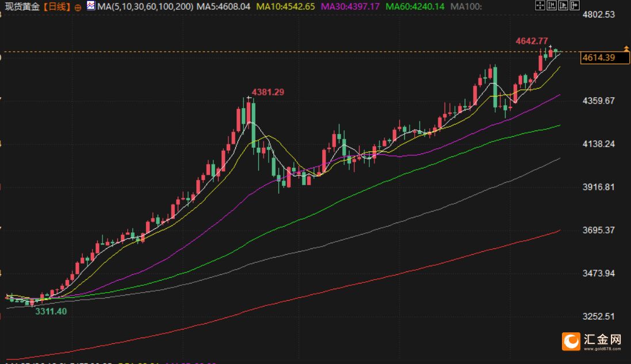Click the 4359.67 price axis label
Image resolution: width=631 pixels, height=364 pixels.
pos(599,101)
